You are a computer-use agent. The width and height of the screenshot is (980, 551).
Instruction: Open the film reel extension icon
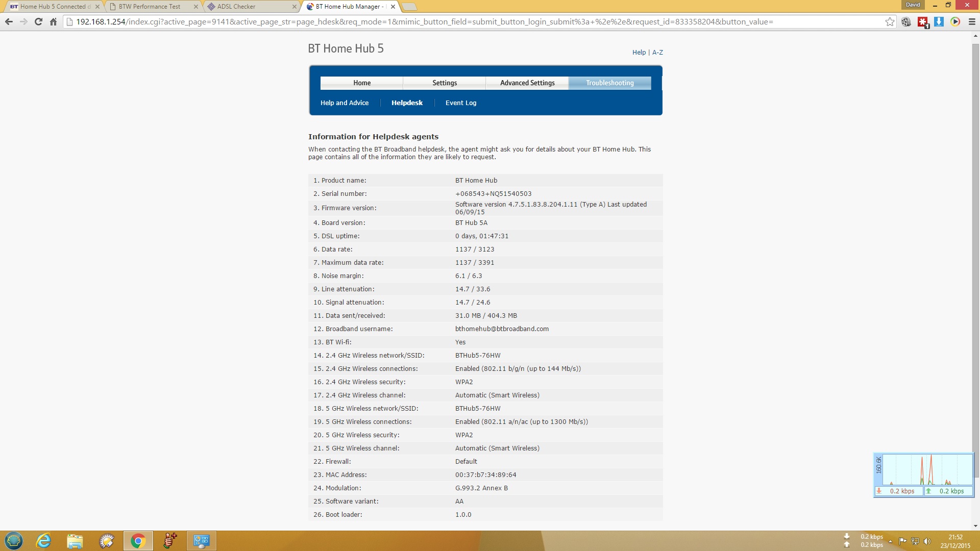(x=906, y=22)
